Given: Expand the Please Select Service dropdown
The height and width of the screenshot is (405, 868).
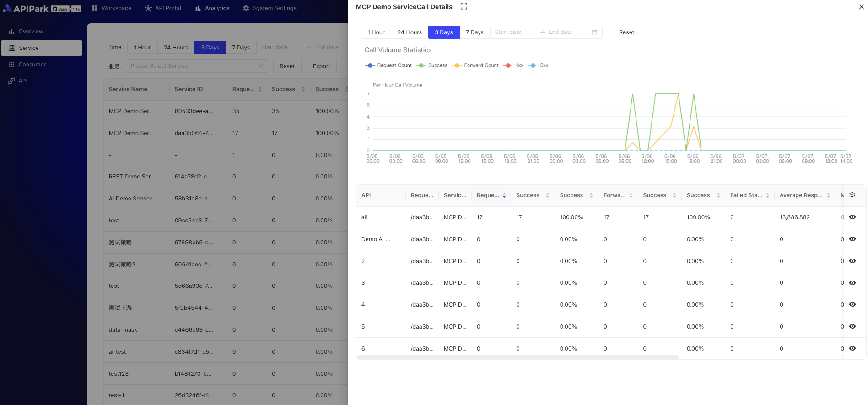Looking at the screenshot, I should click(197, 66).
